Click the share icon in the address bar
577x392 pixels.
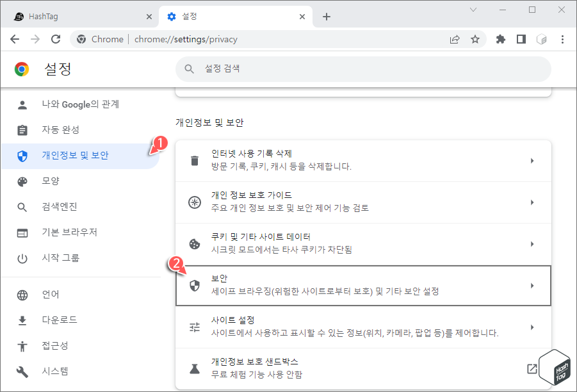[455, 39]
